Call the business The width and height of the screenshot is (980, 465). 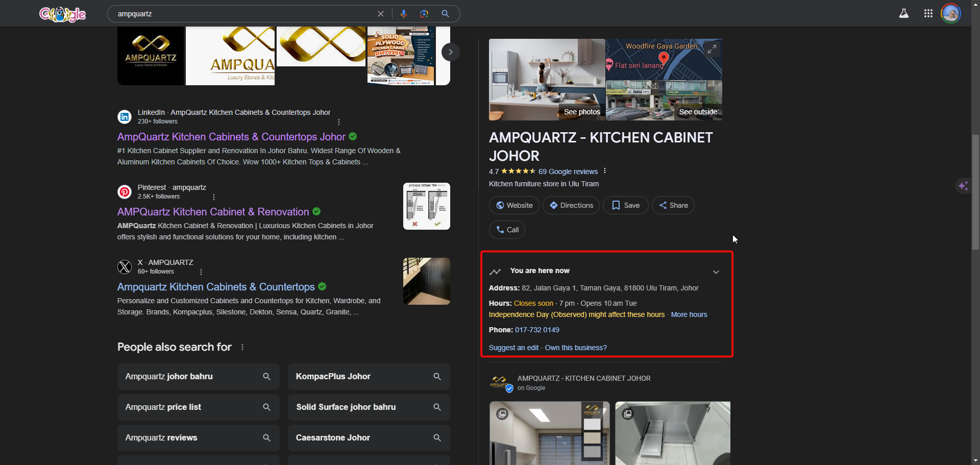(x=507, y=230)
